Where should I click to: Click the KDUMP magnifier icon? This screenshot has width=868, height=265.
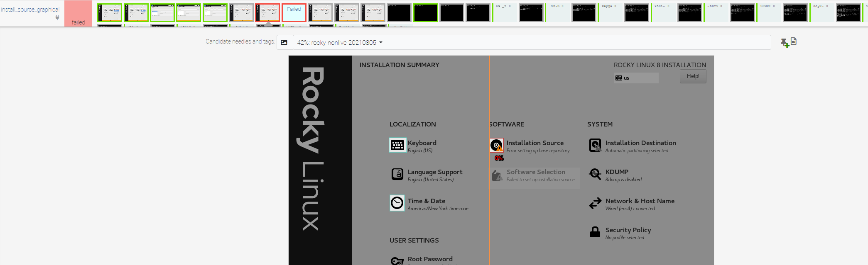coord(595,174)
